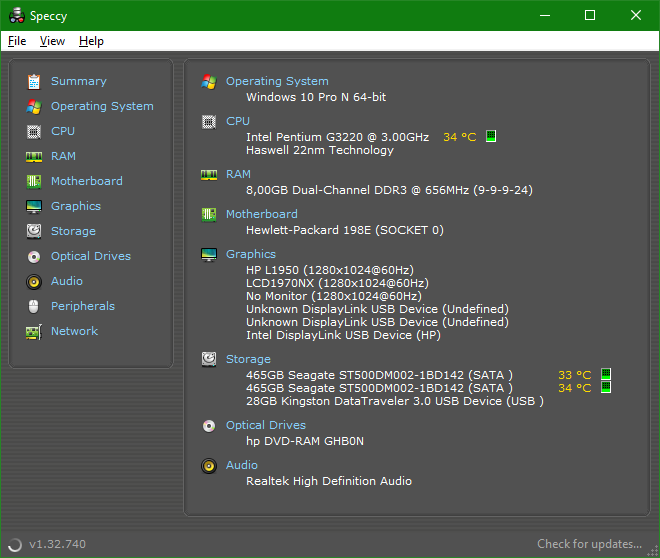Screen dimensions: 660x558
Task: Click Haswell 22nm Technology text
Action: pos(320,150)
